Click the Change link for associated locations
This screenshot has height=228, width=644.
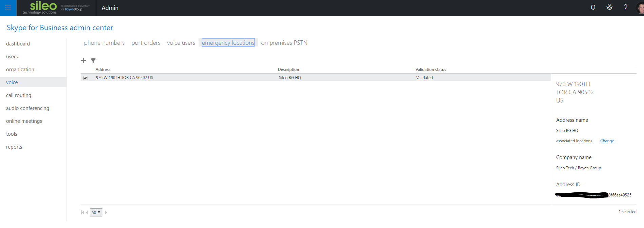tap(607, 141)
